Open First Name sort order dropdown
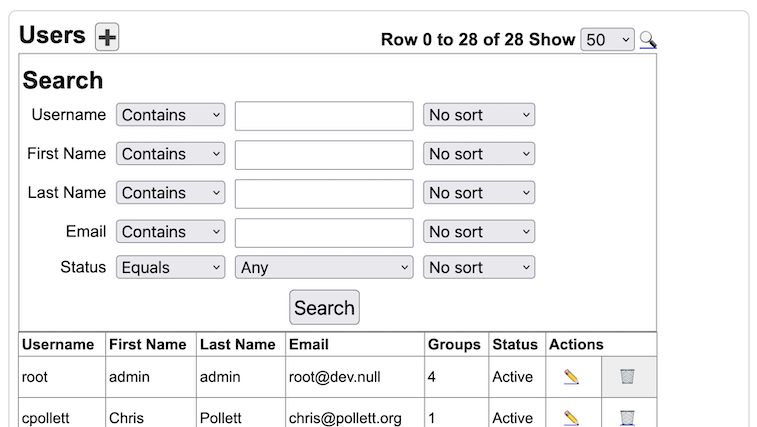Viewport: 757px width, 427px height. pyautogui.click(x=479, y=154)
